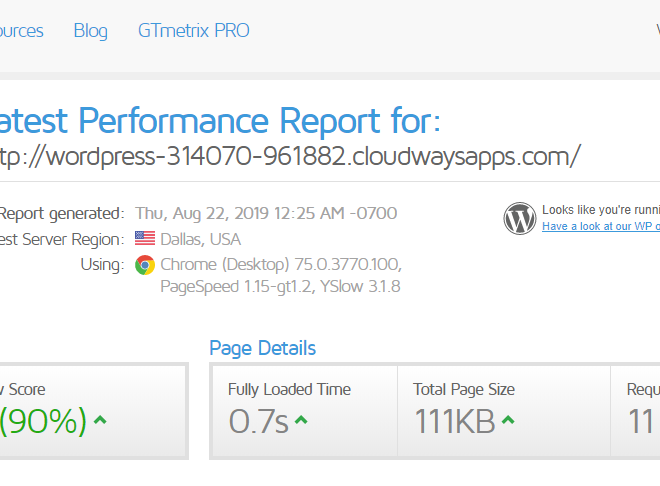
Task: Click the tested URL cloudwaysapps.com
Action: coord(290,157)
